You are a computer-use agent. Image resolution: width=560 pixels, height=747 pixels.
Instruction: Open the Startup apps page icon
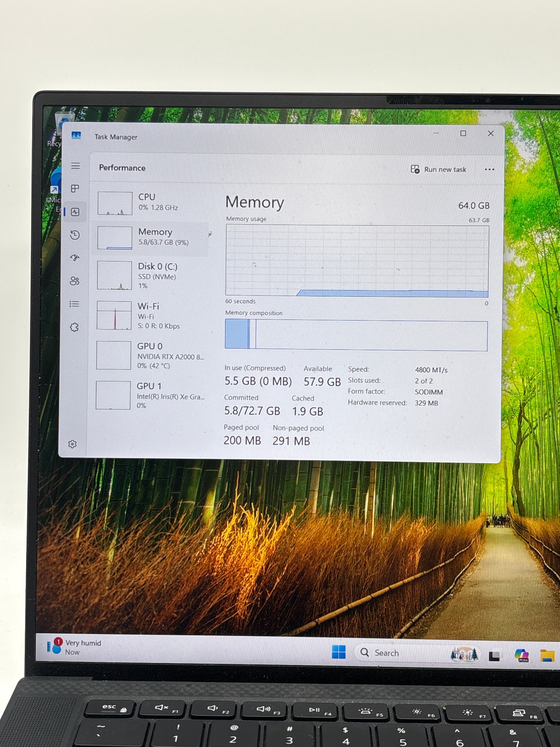click(75, 258)
